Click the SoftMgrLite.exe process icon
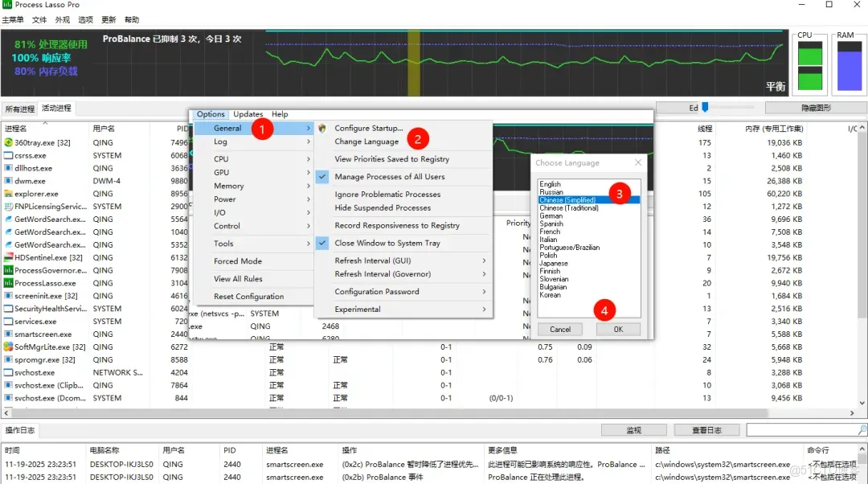Screen dimensions: 868x484 coord(8,347)
